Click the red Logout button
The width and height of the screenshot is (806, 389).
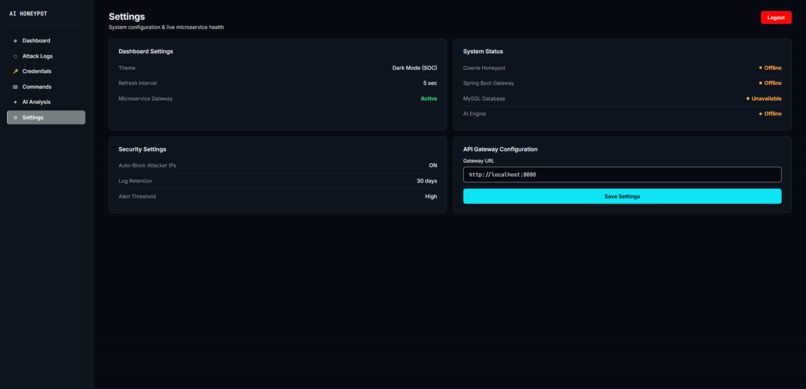[776, 17]
